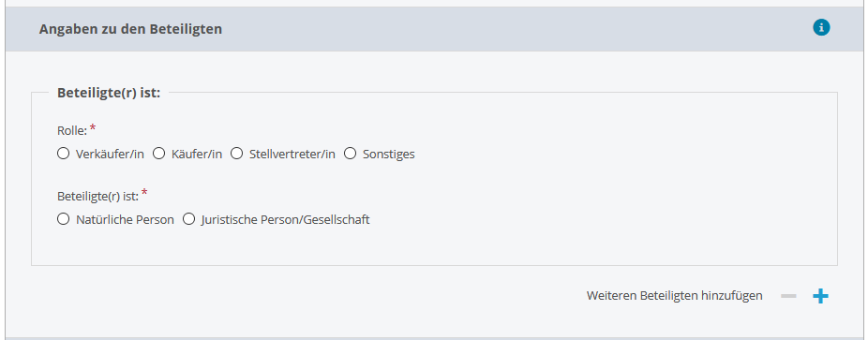Click the Verkäufer/in label text
Screen dimensions: 868x340
coord(110,155)
